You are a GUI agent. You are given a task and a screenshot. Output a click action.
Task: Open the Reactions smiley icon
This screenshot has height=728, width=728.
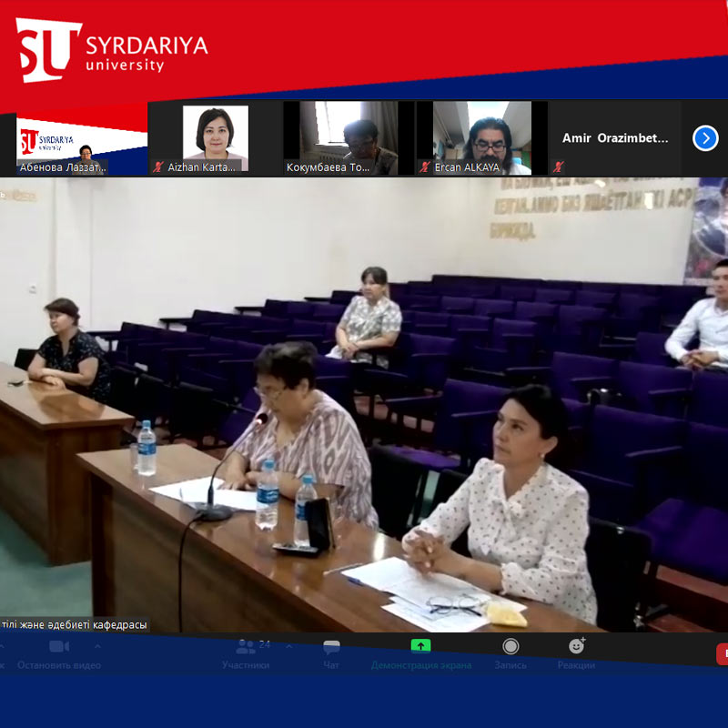pyautogui.click(x=576, y=646)
